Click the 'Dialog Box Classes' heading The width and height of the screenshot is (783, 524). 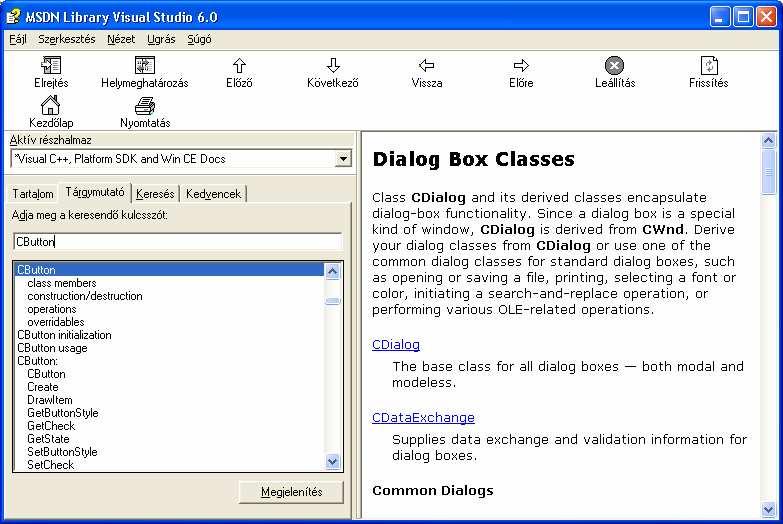click(x=473, y=159)
